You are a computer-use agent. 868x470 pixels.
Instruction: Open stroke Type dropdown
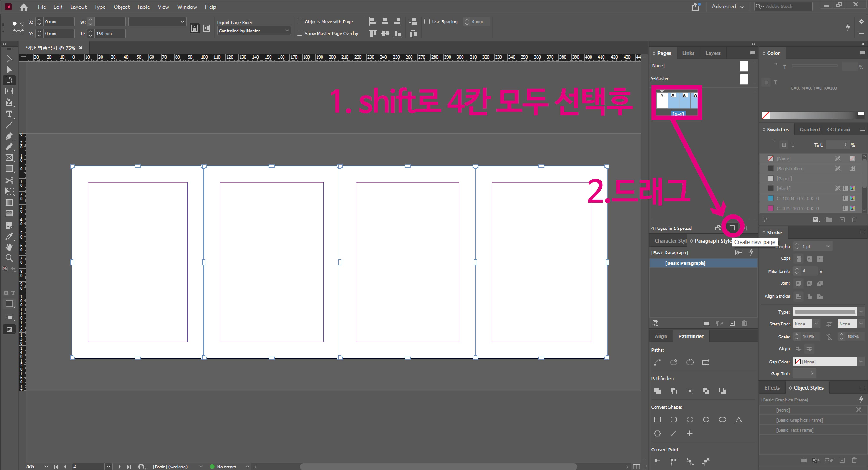click(x=861, y=312)
